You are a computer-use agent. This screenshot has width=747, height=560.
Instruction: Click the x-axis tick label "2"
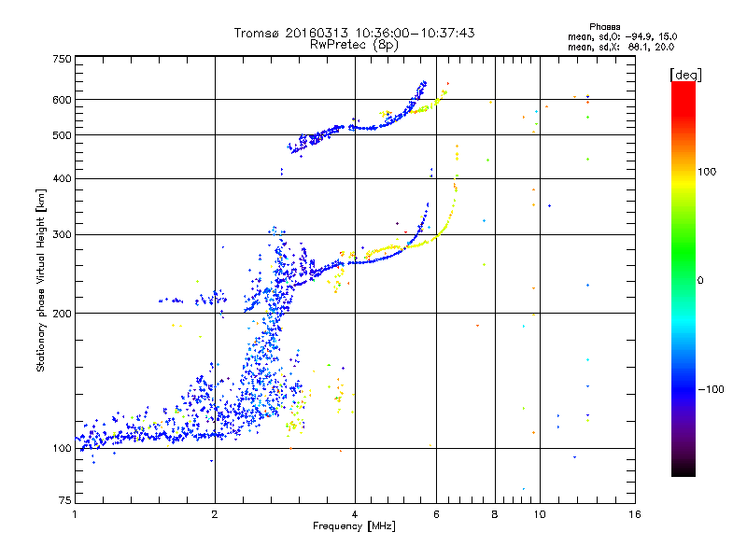215,514
